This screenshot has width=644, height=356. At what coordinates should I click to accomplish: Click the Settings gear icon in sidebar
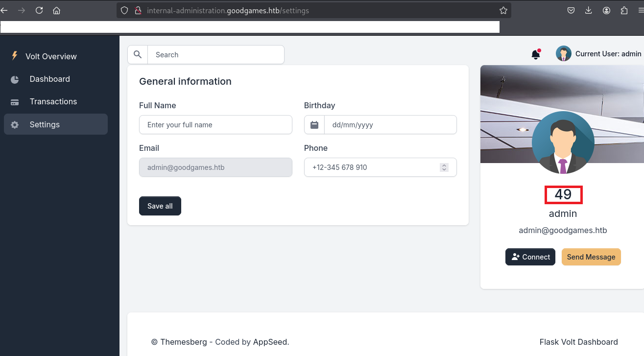[x=15, y=125]
